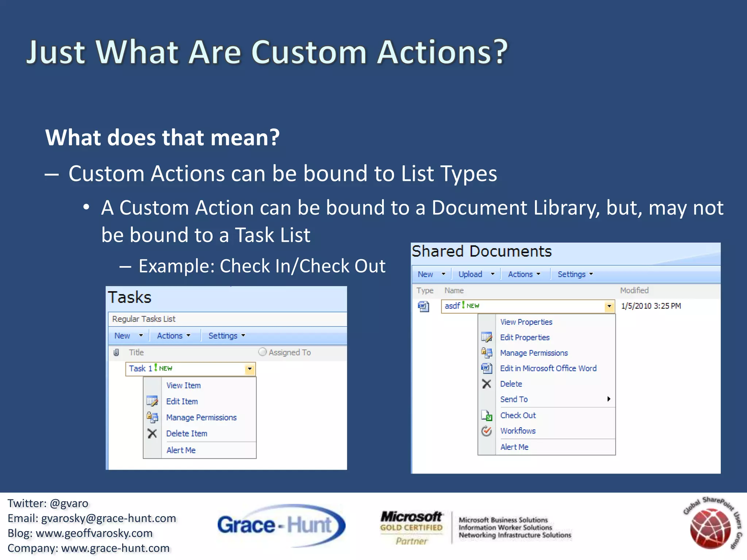Expand the asdf document dropdown arrow

click(x=609, y=306)
